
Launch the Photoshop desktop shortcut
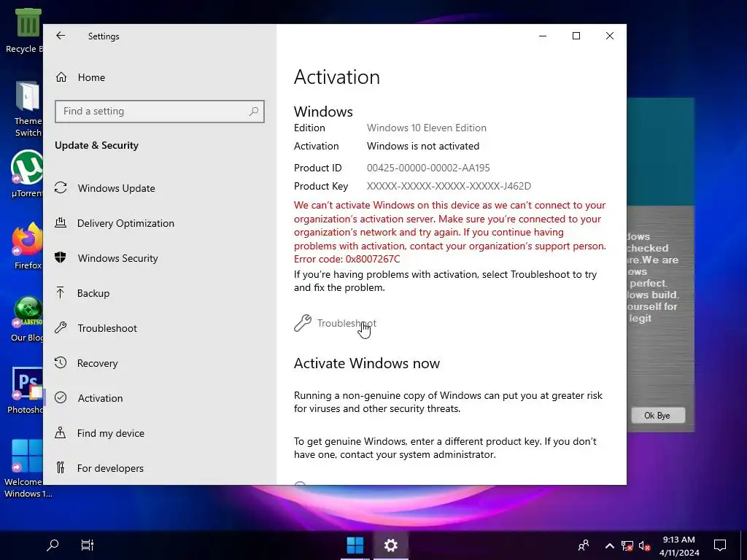26,391
